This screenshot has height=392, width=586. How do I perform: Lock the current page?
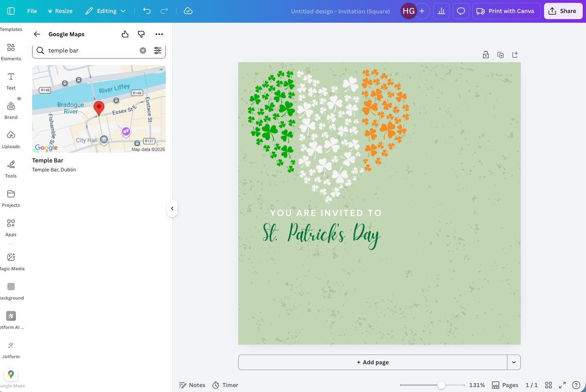pos(486,54)
